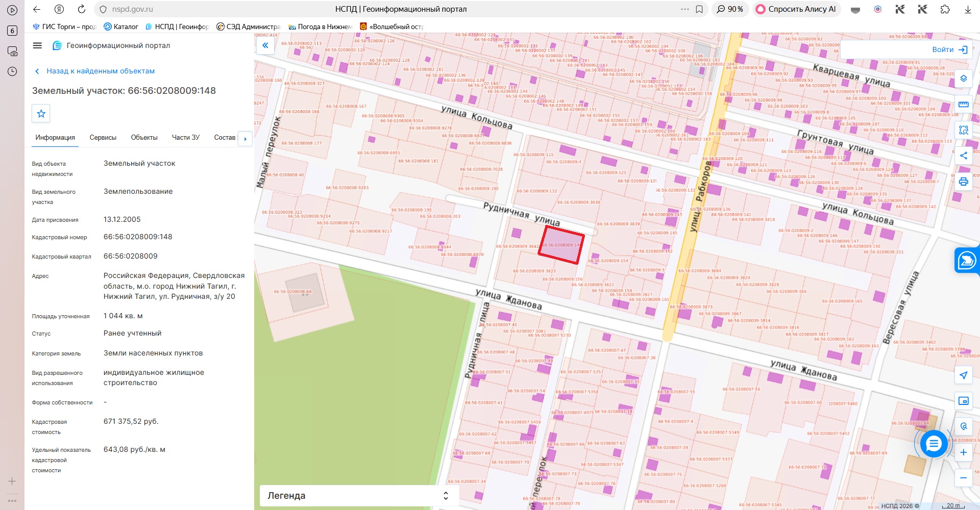Open the Части ЗУ tab
This screenshot has height=510, width=980.
click(x=186, y=138)
